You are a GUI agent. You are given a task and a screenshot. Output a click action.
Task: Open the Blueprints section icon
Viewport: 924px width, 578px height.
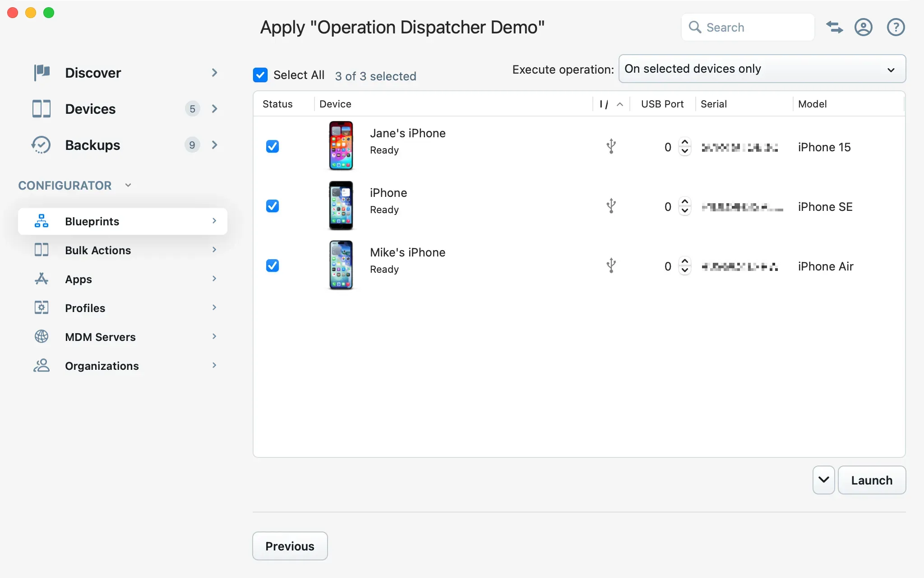pos(41,221)
